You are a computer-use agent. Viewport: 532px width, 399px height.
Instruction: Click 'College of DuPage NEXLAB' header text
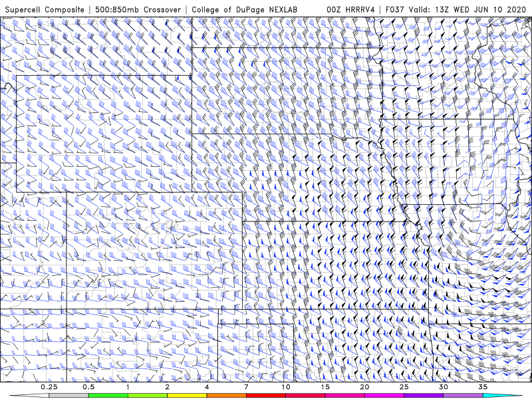point(244,10)
